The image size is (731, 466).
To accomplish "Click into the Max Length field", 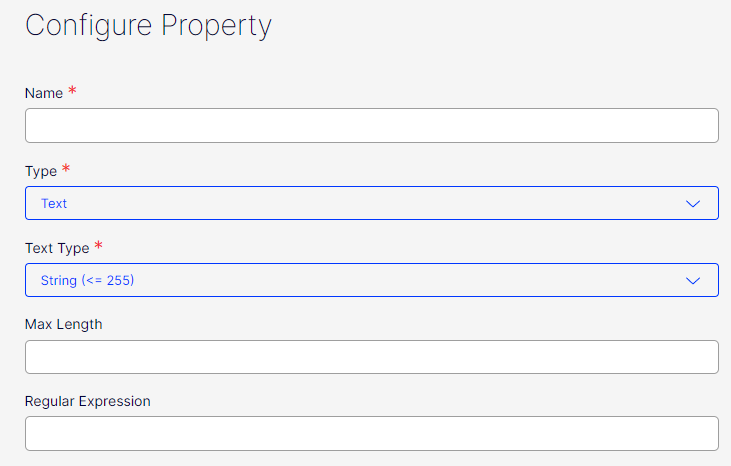I will click(x=371, y=357).
